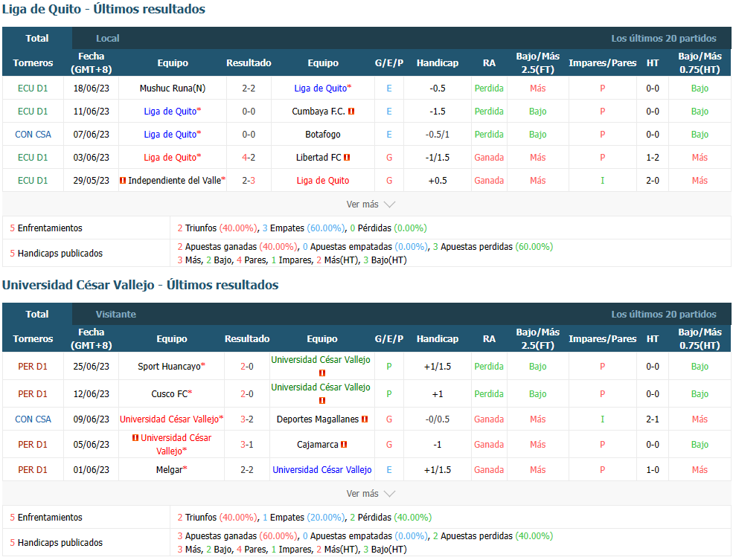The height and width of the screenshot is (560, 736).
Task: Click CON CSA tournament in Deportes Magallanes row
Action: pos(33,419)
